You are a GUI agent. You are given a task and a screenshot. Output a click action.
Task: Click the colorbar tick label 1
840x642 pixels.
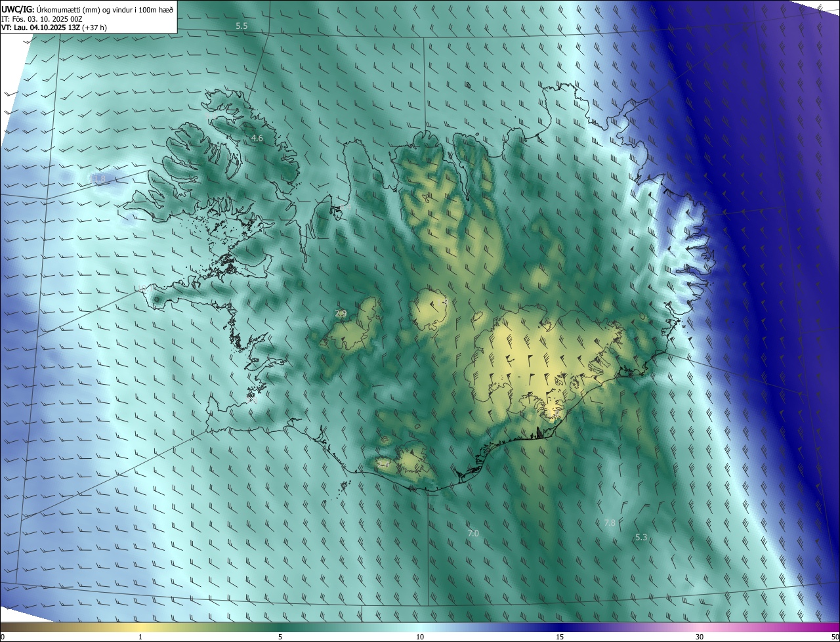click(x=140, y=637)
